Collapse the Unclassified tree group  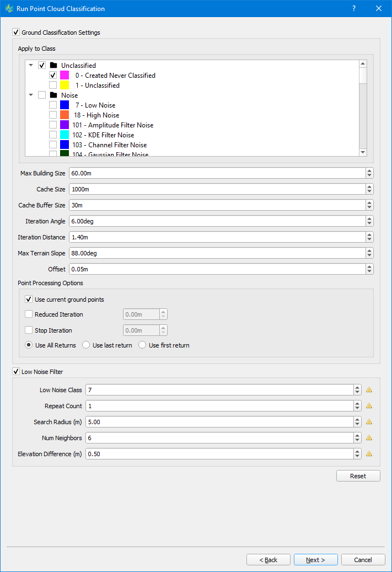[x=31, y=66]
